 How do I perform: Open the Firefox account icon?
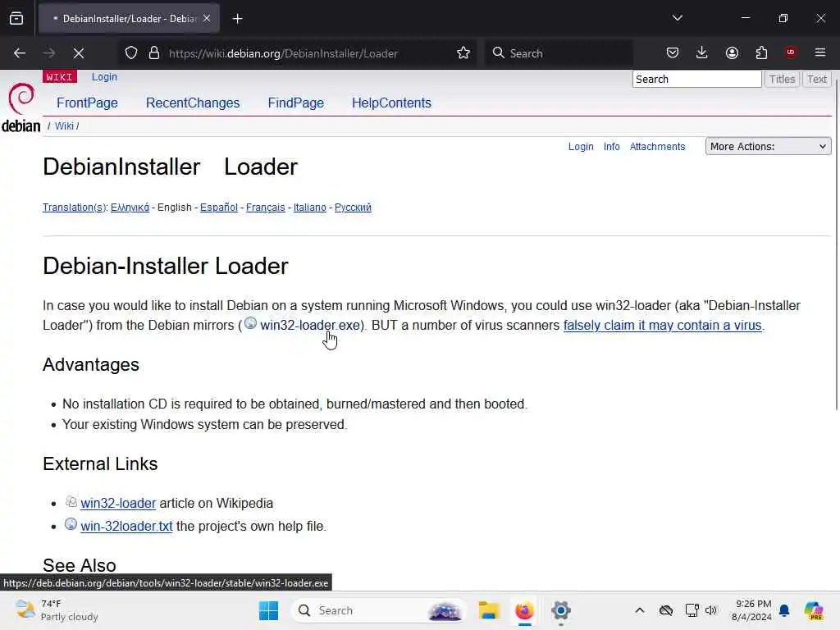732,52
